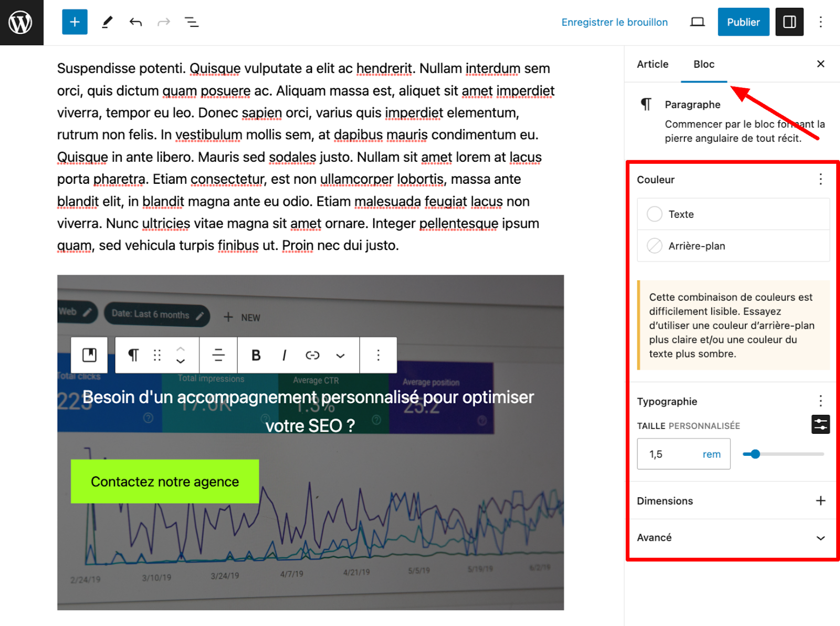
Task: Click Enregistrer le brouillon link
Action: (x=614, y=22)
